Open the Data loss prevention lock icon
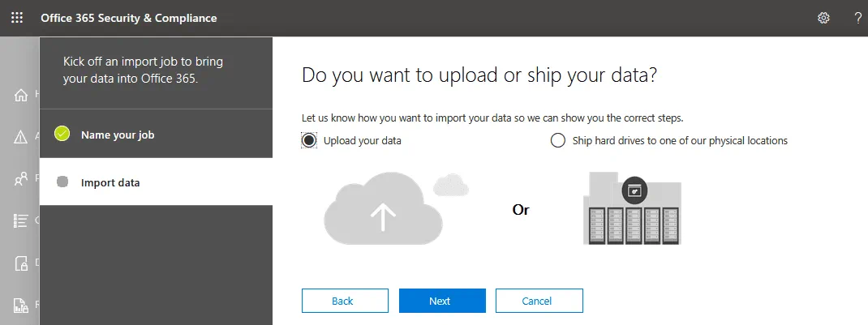Image resolution: width=868 pixels, height=325 pixels. [x=22, y=263]
